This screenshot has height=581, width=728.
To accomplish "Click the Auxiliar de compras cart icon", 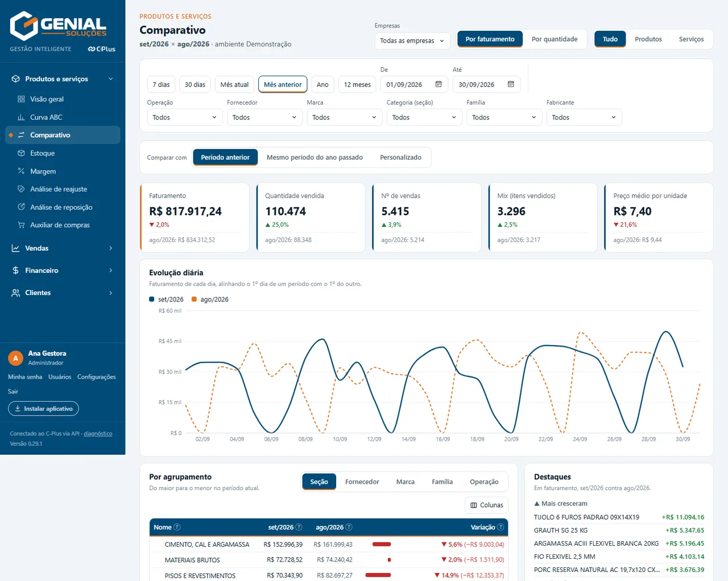I will coord(21,225).
